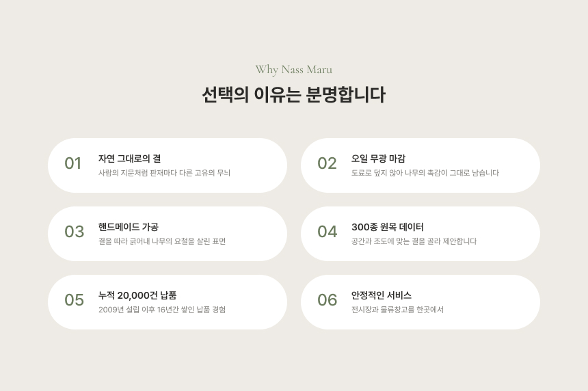Click description 도료로 덮지 않아 나무의 촉감이
Screen dimensions: 588x391
[425, 173]
